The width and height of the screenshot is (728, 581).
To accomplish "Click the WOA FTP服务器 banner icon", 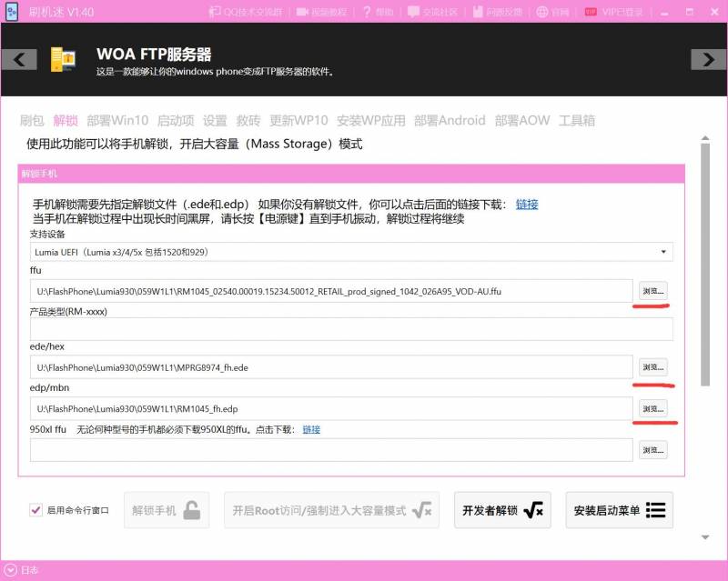I will pyautogui.click(x=63, y=59).
